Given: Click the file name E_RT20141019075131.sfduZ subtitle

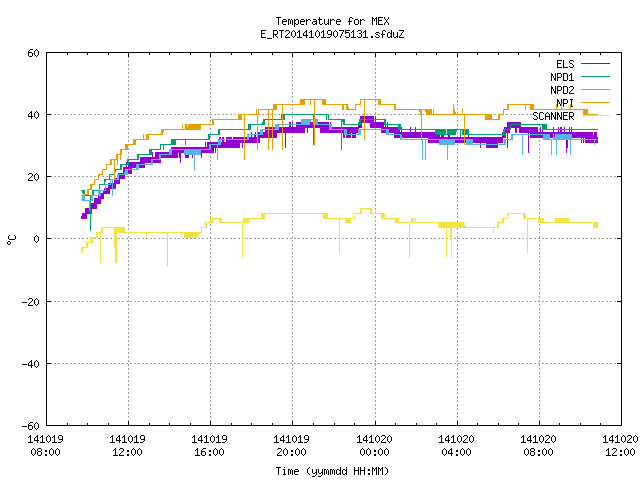Looking at the screenshot, I should 332,34.
